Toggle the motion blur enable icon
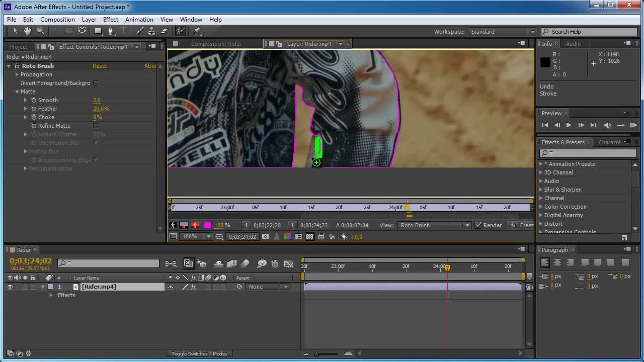Viewport: 644px width, 362px height. [x=245, y=263]
